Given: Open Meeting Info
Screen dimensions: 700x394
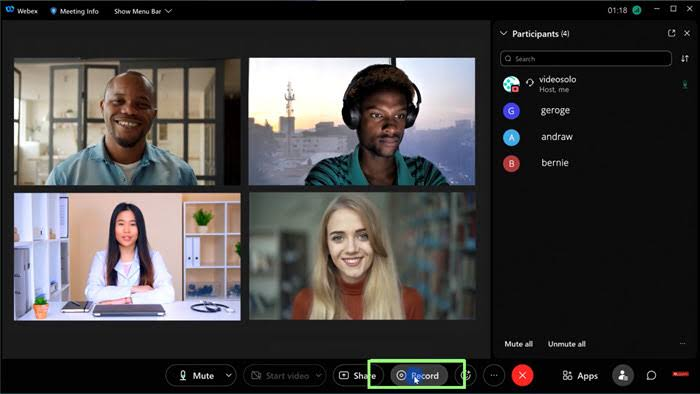Looking at the screenshot, I should pos(74,11).
